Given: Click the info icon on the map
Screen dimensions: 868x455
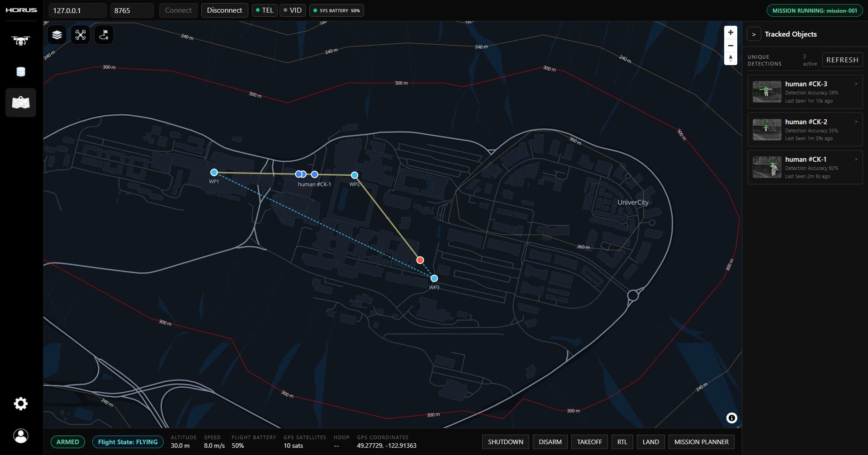Looking at the screenshot, I should [731, 418].
